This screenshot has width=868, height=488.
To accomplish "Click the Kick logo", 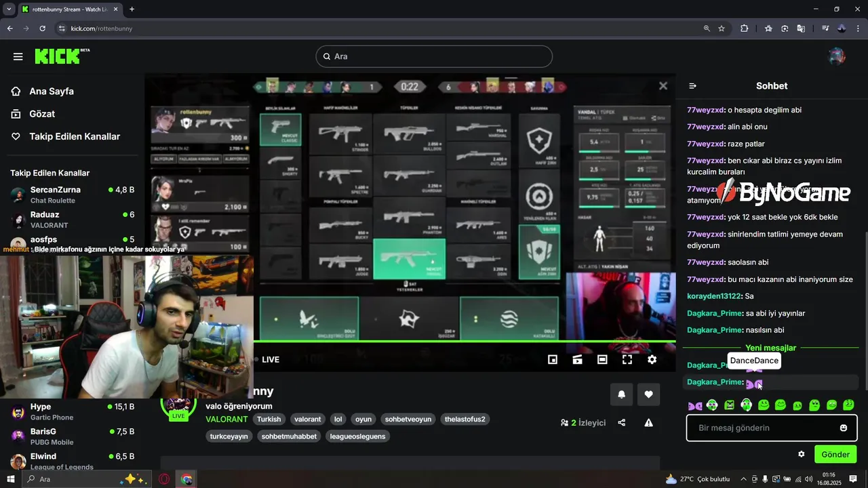I will [x=62, y=56].
